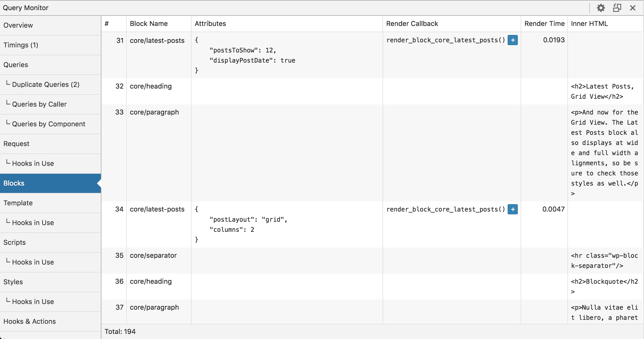Click the "postsToShow": 12 attribute line
The height and width of the screenshot is (339, 644).
coord(243,50)
